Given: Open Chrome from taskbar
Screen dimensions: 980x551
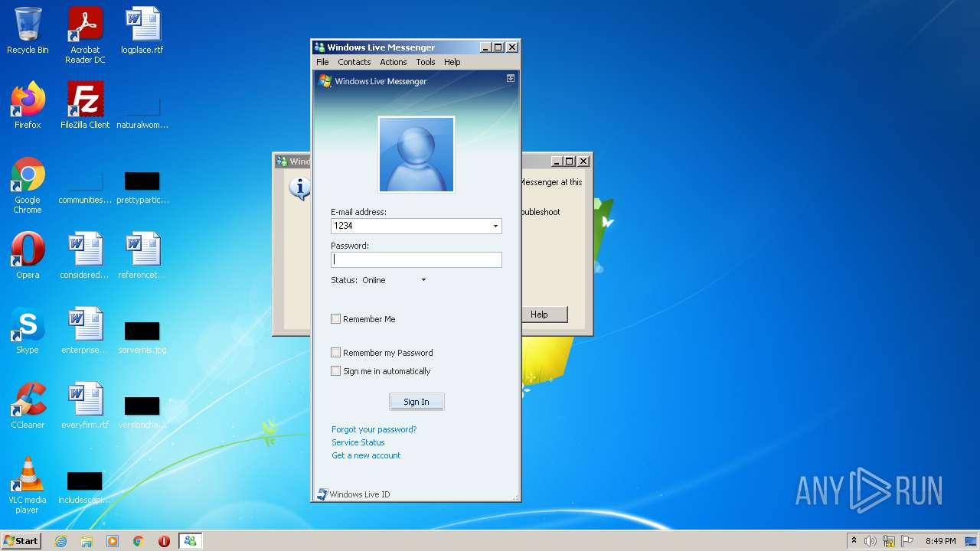Looking at the screenshot, I should (139, 541).
